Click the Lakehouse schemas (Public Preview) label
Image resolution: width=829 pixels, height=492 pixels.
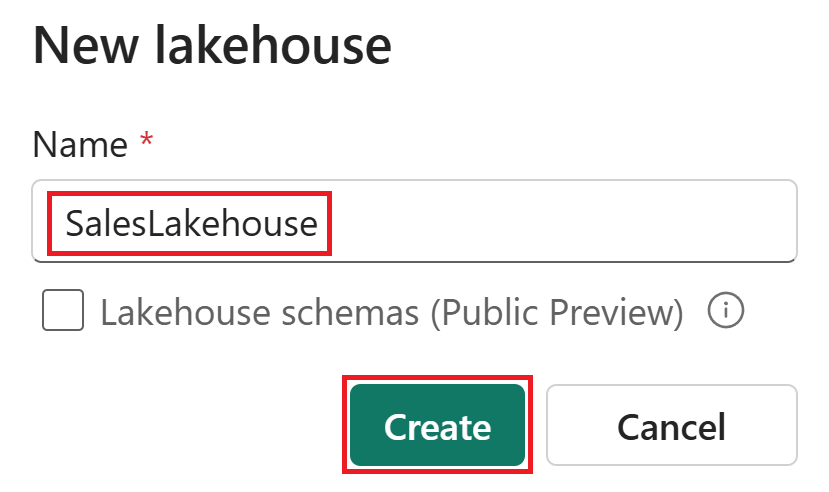(391, 313)
